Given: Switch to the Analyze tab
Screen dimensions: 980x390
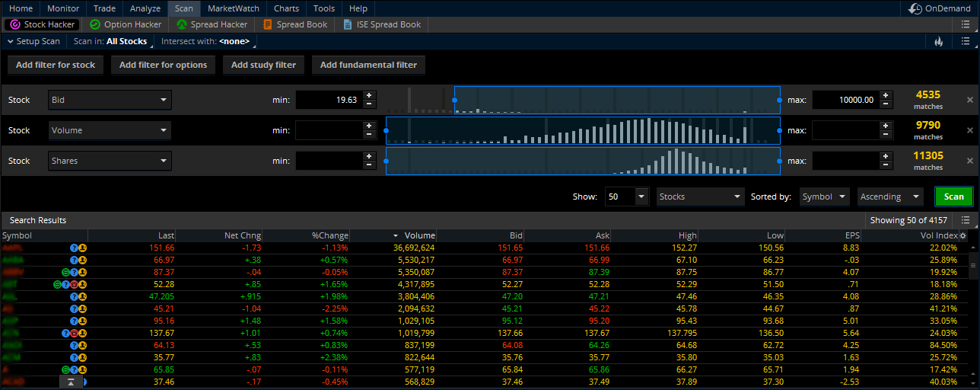Looking at the screenshot, I should click(x=145, y=8).
